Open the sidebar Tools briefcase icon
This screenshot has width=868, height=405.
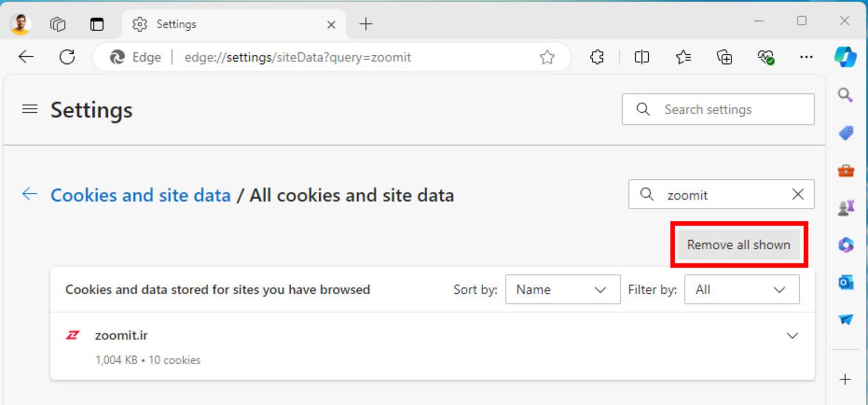[845, 171]
